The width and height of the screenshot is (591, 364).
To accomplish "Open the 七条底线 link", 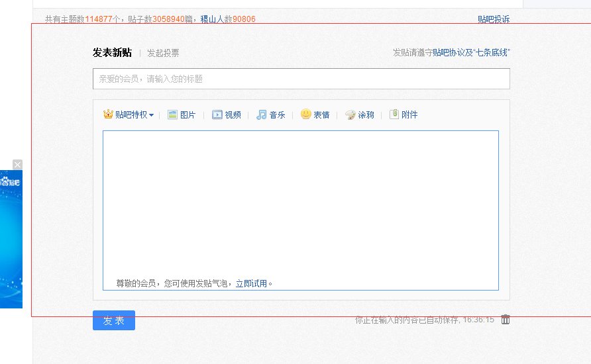I will [491, 53].
